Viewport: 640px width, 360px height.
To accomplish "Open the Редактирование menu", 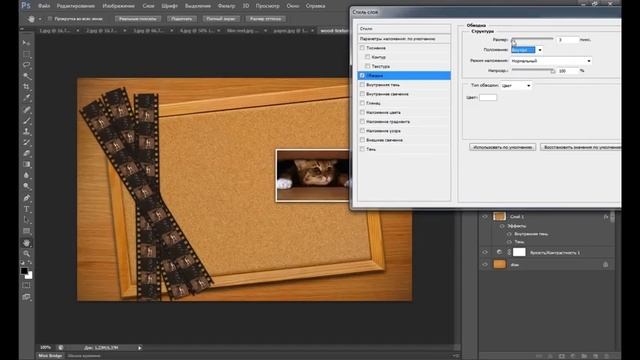I will click(x=76, y=6).
